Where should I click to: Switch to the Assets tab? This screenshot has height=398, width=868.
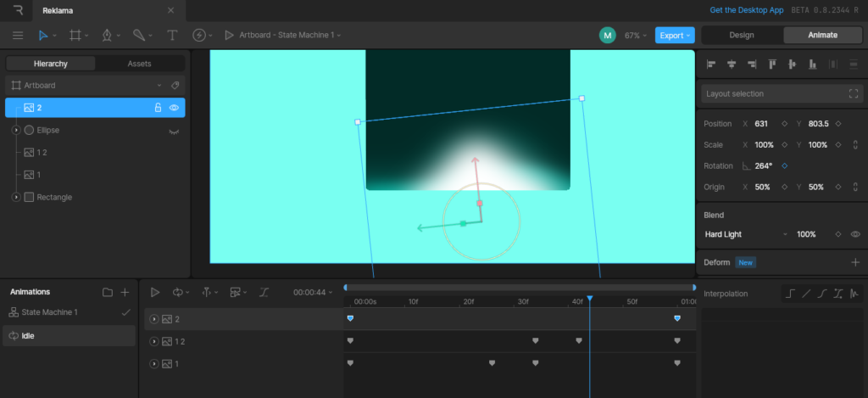point(140,64)
